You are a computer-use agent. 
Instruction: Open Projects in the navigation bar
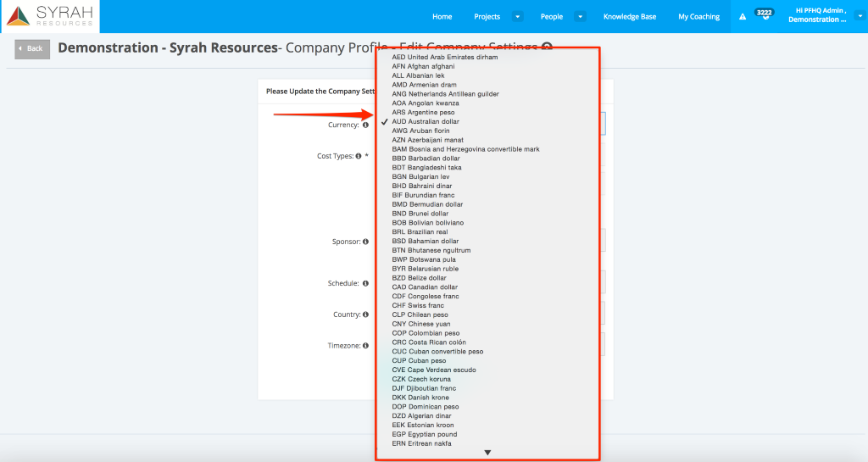pos(487,17)
